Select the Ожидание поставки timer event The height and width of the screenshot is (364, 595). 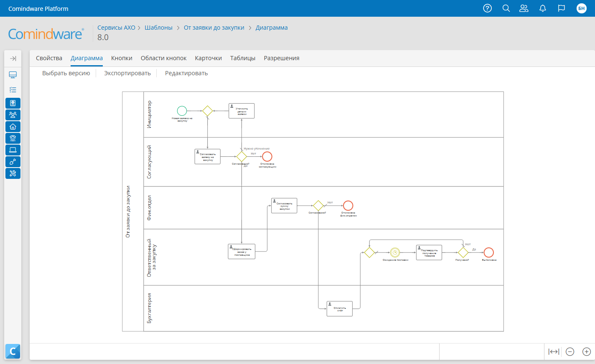pyautogui.click(x=395, y=252)
